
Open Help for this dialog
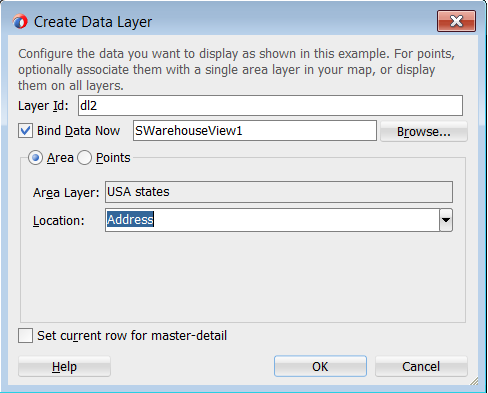pos(64,366)
